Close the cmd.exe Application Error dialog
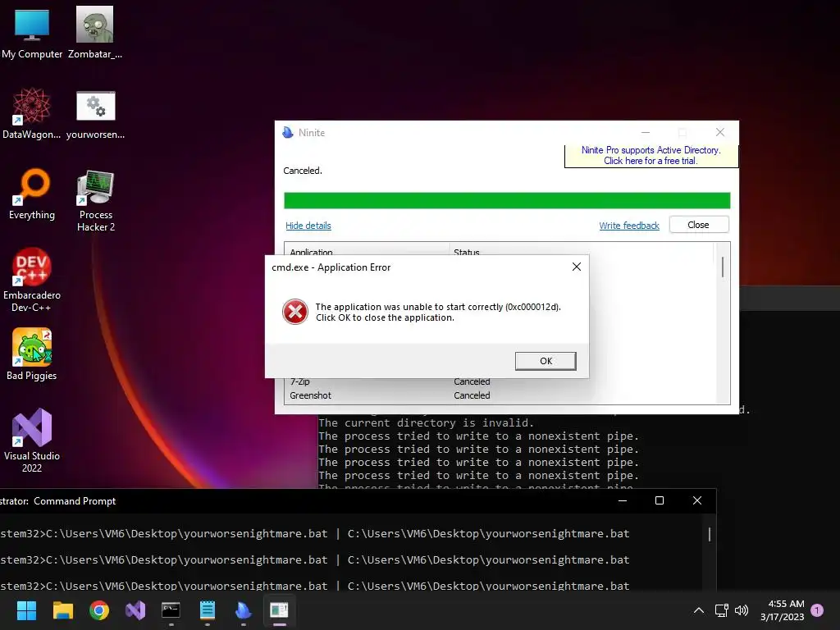 click(x=577, y=267)
